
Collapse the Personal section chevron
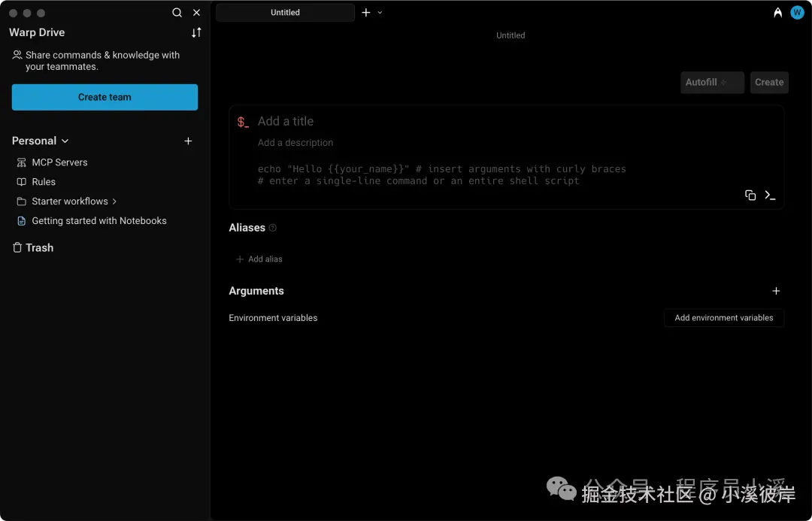pyautogui.click(x=65, y=141)
